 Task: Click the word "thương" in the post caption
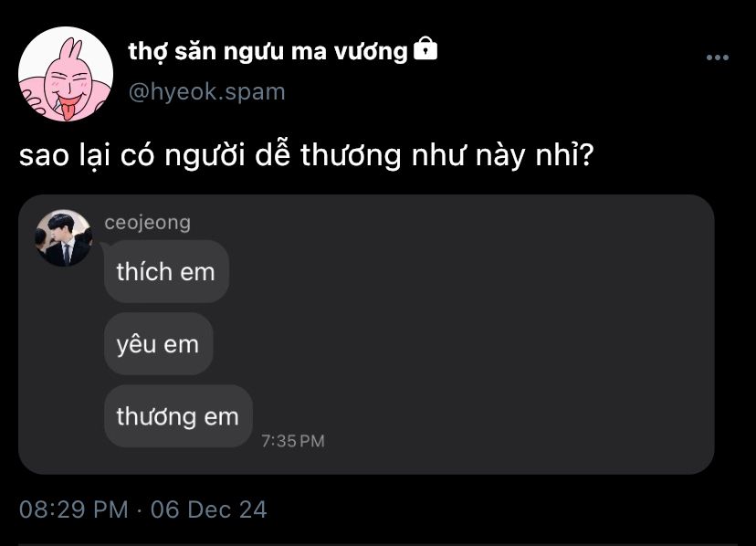click(x=351, y=156)
